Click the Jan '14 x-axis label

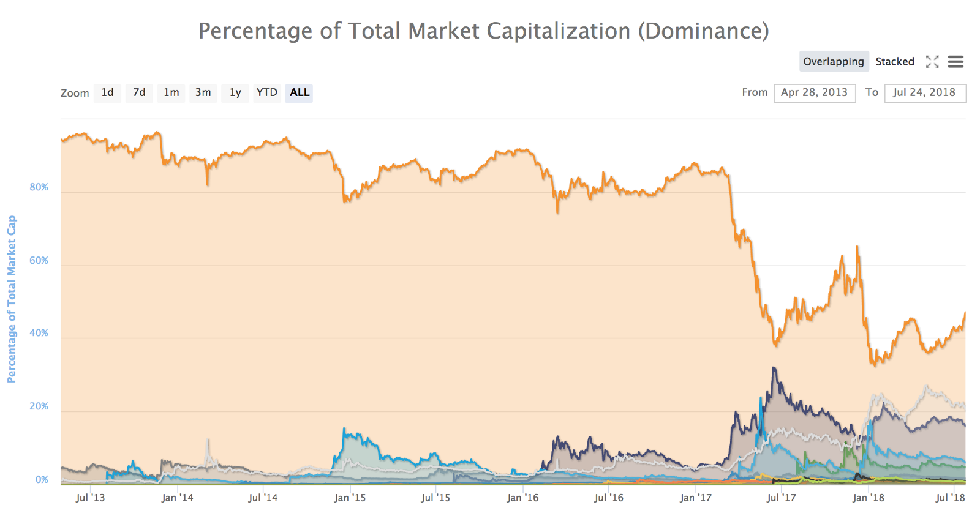[178, 498]
